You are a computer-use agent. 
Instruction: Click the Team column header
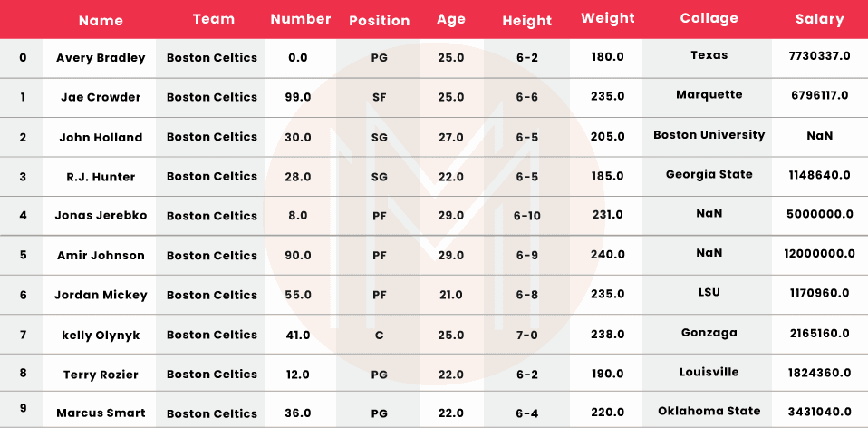213,19
